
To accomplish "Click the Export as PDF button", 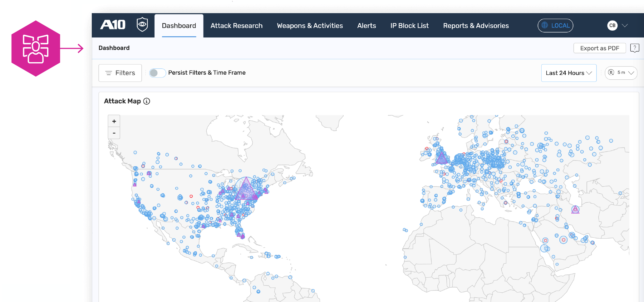I will [599, 48].
